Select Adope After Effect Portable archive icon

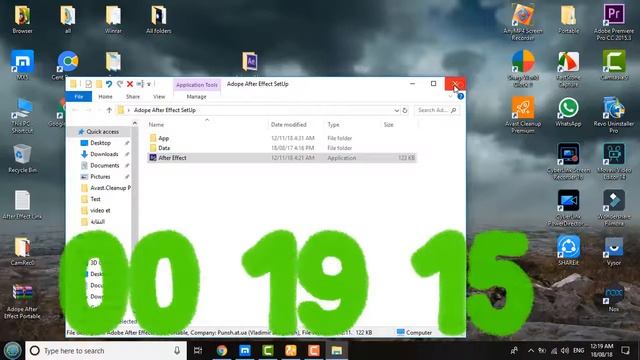(22, 301)
